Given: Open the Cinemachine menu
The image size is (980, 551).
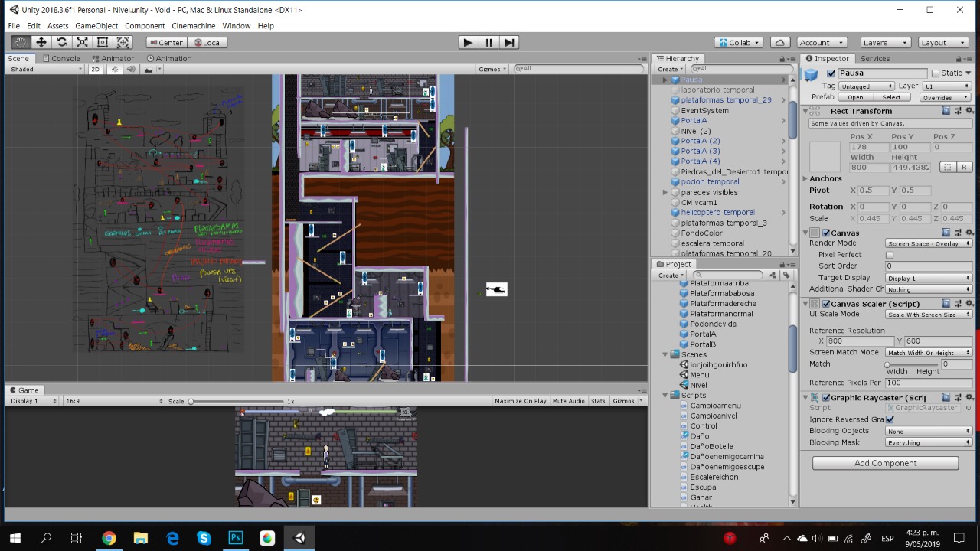Looking at the screenshot, I should (x=193, y=26).
